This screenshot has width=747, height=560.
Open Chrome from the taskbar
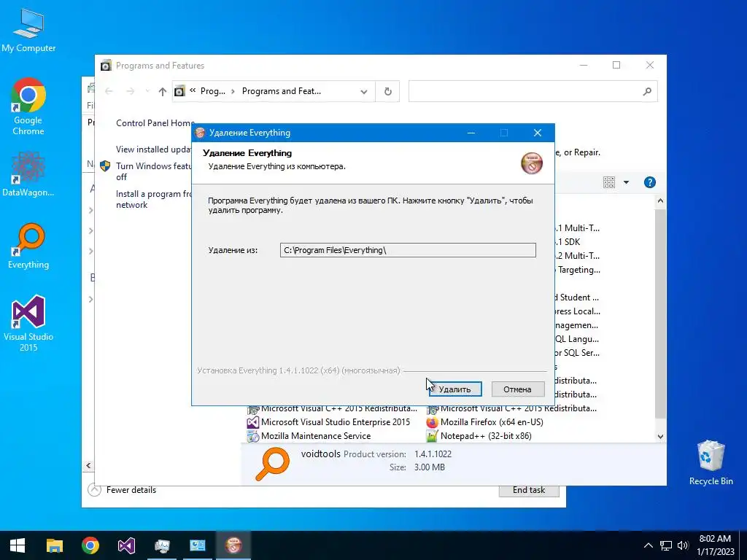click(x=90, y=545)
